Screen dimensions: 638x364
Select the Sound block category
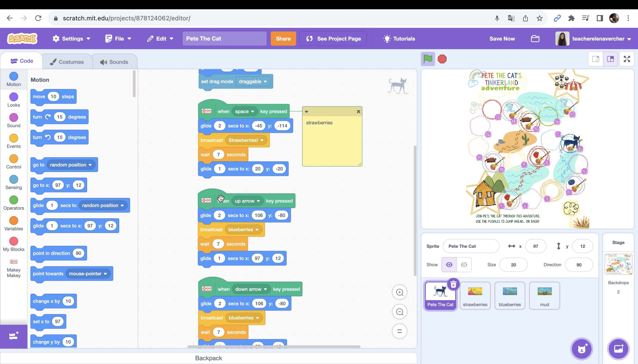[14, 120]
